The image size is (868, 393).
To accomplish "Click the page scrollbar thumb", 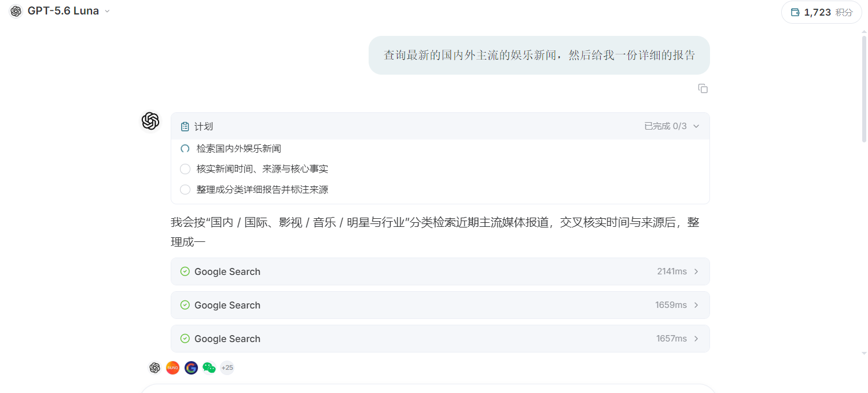I will [864, 90].
